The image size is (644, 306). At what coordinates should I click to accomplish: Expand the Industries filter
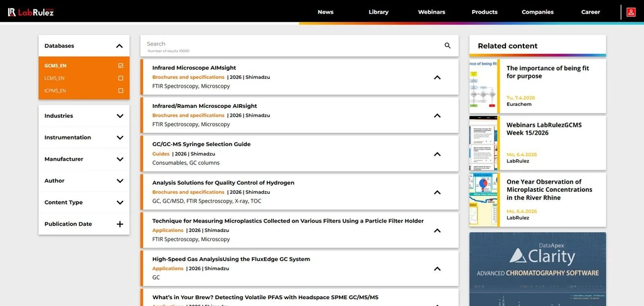tap(120, 116)
